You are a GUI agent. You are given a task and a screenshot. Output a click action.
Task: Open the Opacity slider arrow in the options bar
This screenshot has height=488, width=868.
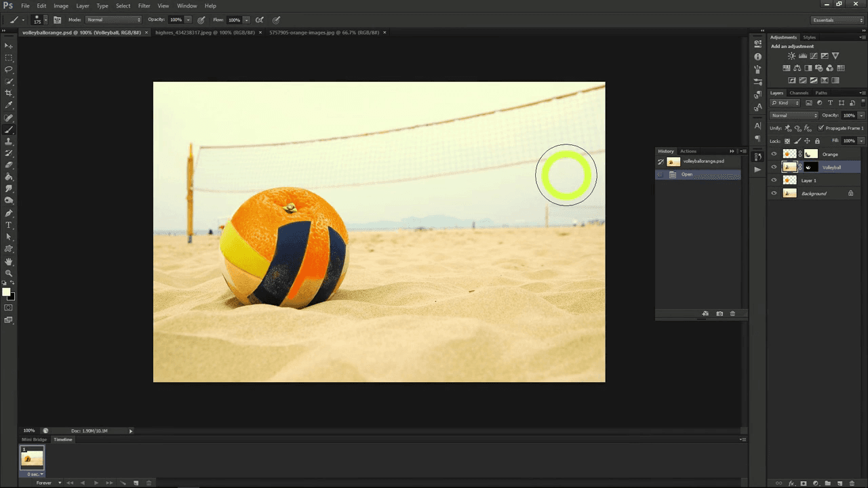[188, 20]
